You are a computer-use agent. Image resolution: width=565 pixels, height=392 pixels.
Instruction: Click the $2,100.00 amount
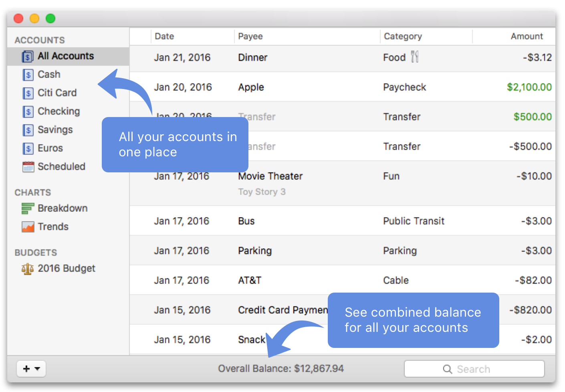coord(529,87)
